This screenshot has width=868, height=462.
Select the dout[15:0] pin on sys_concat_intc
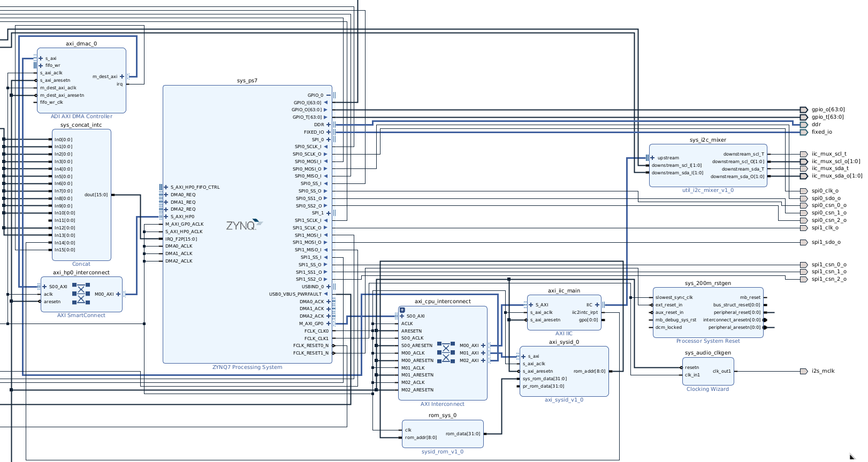[96, 195]
